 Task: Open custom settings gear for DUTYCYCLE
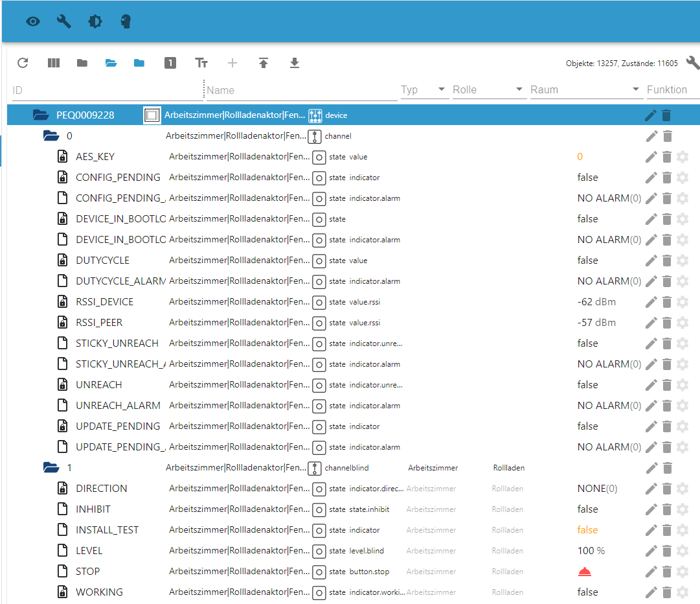tap(683, 261)
